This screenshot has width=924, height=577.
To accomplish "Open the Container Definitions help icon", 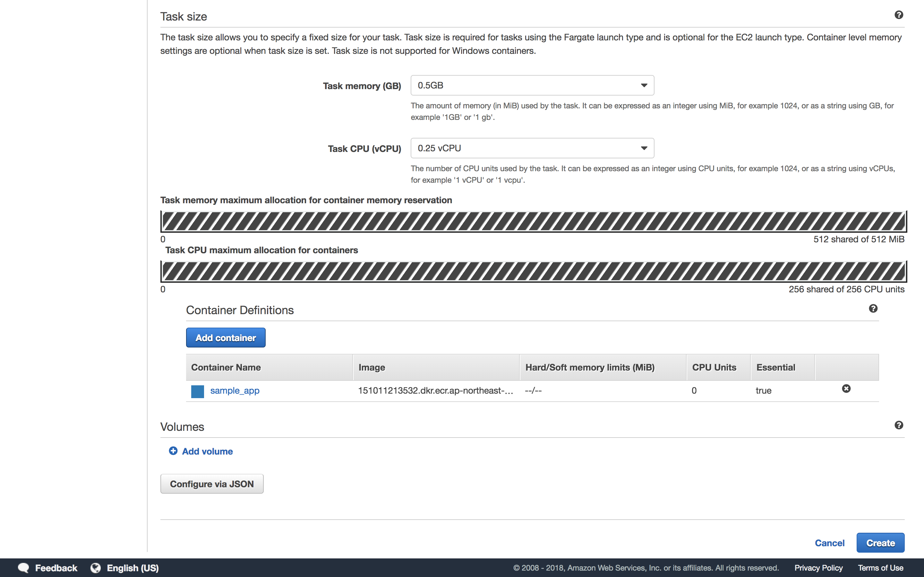I will (873, 308).
